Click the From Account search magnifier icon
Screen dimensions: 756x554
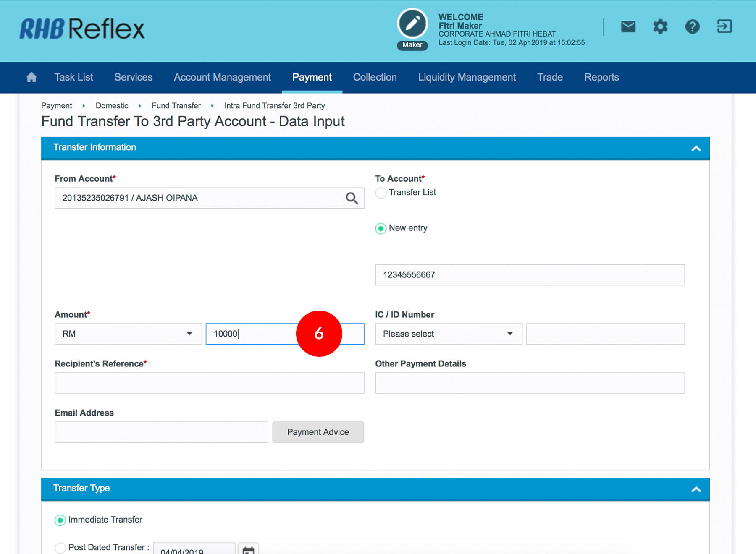tap(352, 198)
